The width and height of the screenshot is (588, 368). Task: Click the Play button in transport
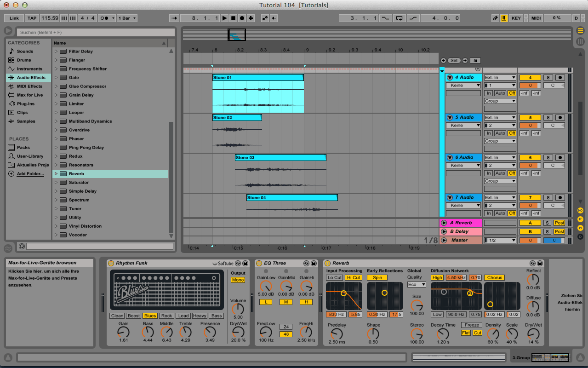224,18
